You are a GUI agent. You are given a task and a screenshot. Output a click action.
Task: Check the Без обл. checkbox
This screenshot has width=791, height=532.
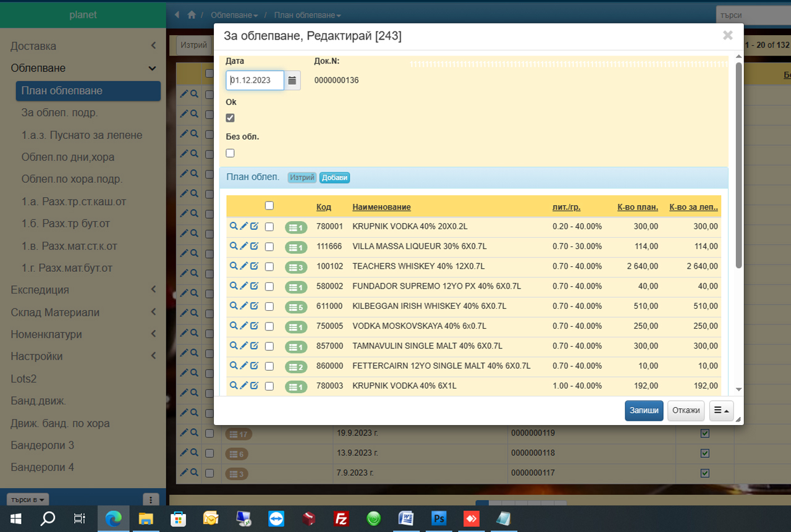click(x=230, y=153)
